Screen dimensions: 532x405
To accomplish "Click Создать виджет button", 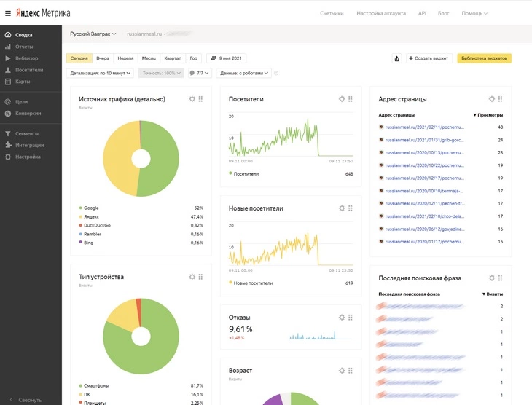I will click(429, 58).
